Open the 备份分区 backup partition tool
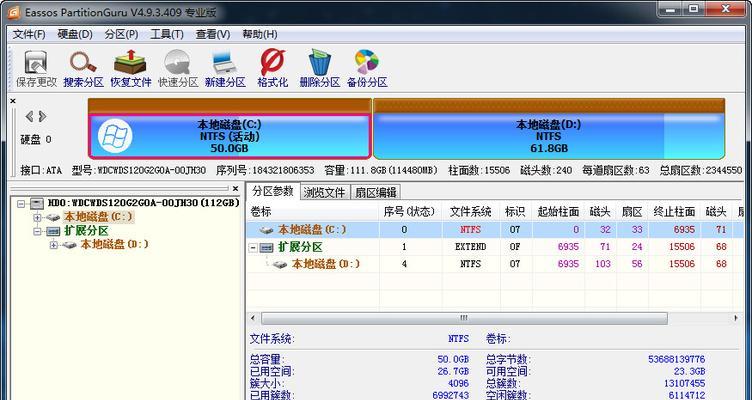 [x=367, y=69]
